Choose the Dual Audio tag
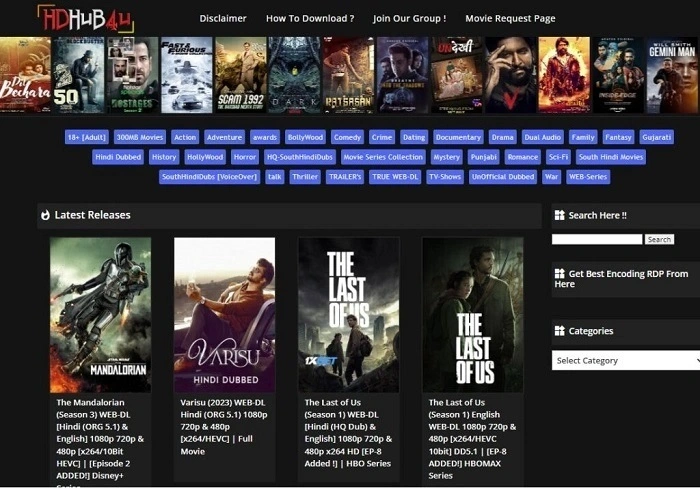The image size is (700, 488). (x=543, y=137)
